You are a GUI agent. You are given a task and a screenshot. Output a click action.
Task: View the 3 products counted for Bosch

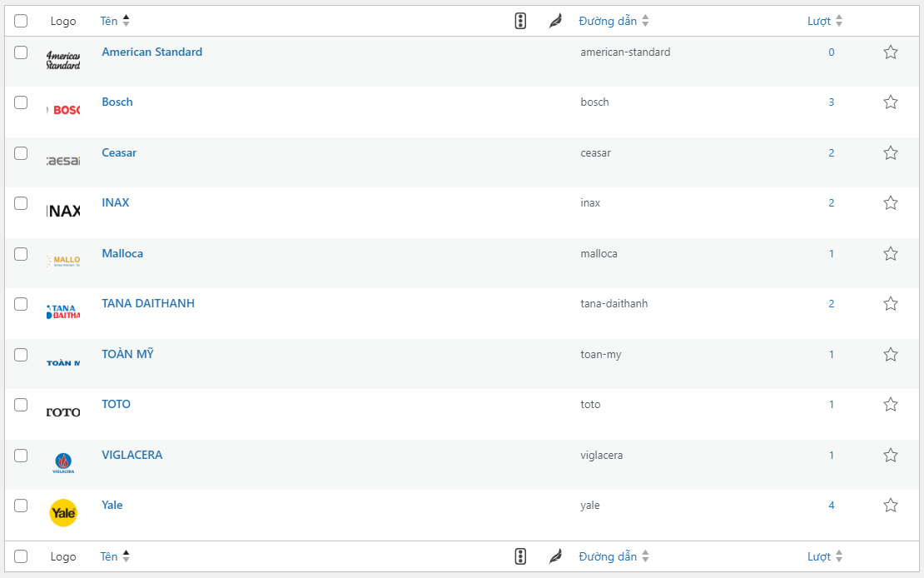click(x=832, y=102)
